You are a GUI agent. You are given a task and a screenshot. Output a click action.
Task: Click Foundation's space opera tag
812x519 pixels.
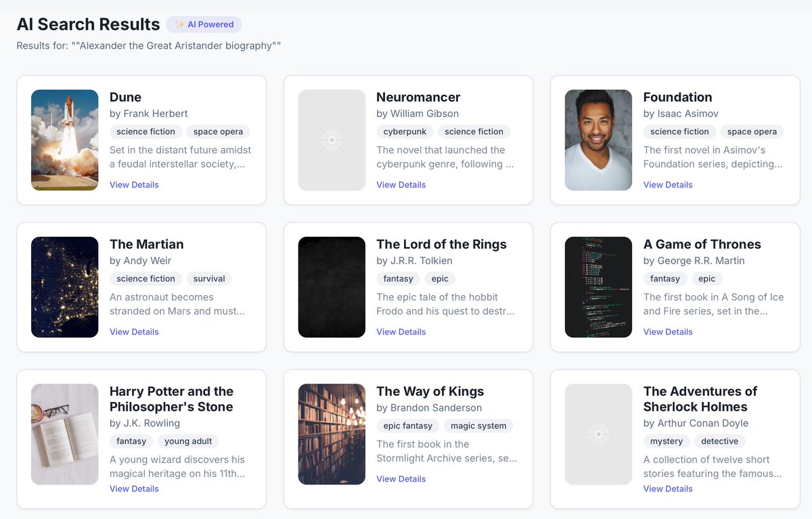click(752, 132)
